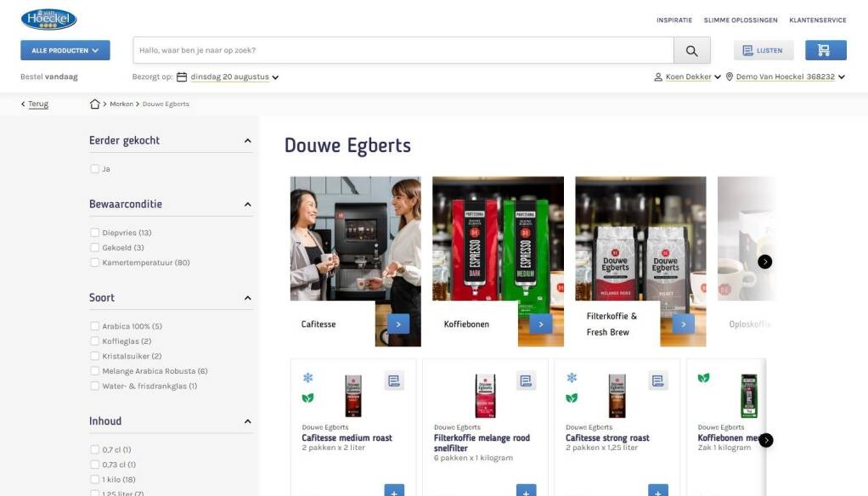Click the category carousel next arrow

click(x=765, y=262)
